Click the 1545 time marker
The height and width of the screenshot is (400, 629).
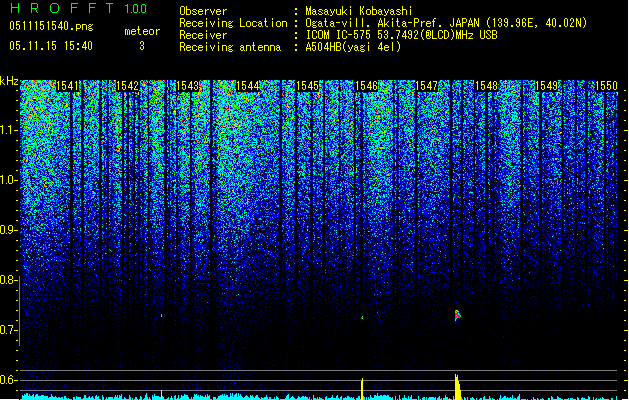[307, 86]
